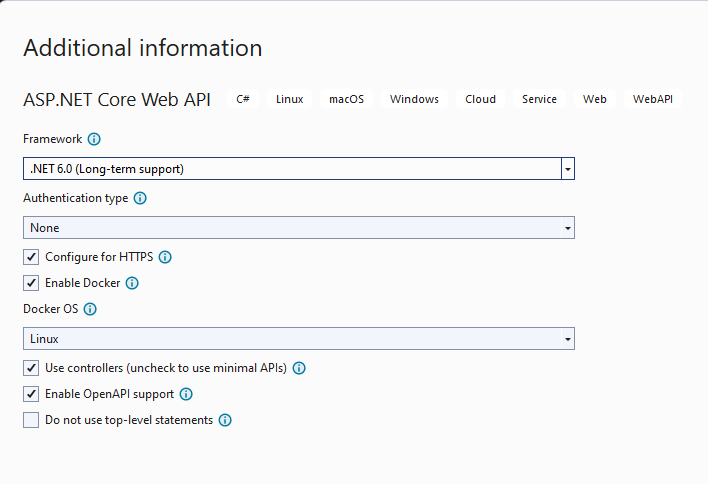
Task: Uncheck Configure for HTTPS
Action: [x=31, y=257]
